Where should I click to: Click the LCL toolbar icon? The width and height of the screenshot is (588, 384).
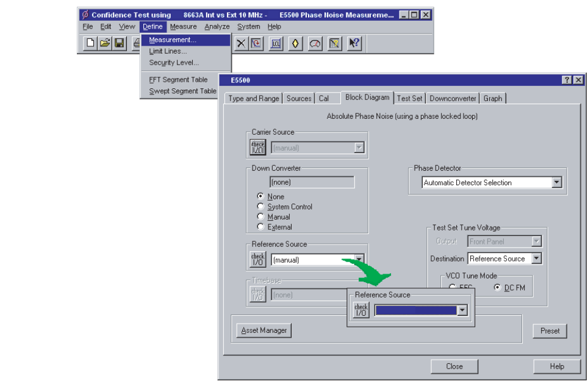click(x=276, y=43)
